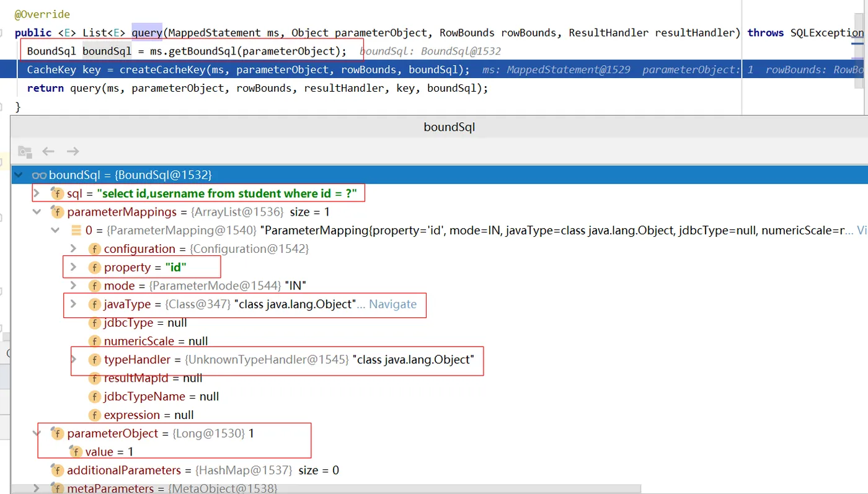This screenshot has width=868, height=494.
Task: Collapse the parameterObject node
Action: (x=37, y=433)
